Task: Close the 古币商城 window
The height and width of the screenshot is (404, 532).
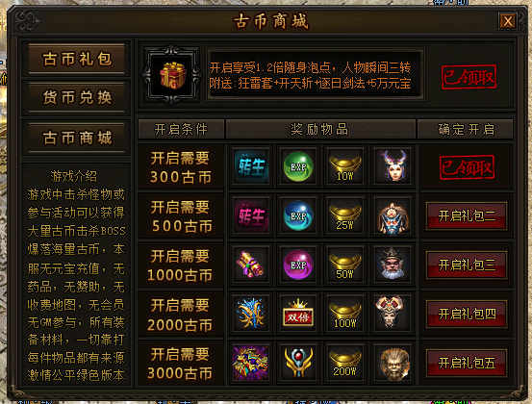Action: [508, 21]
